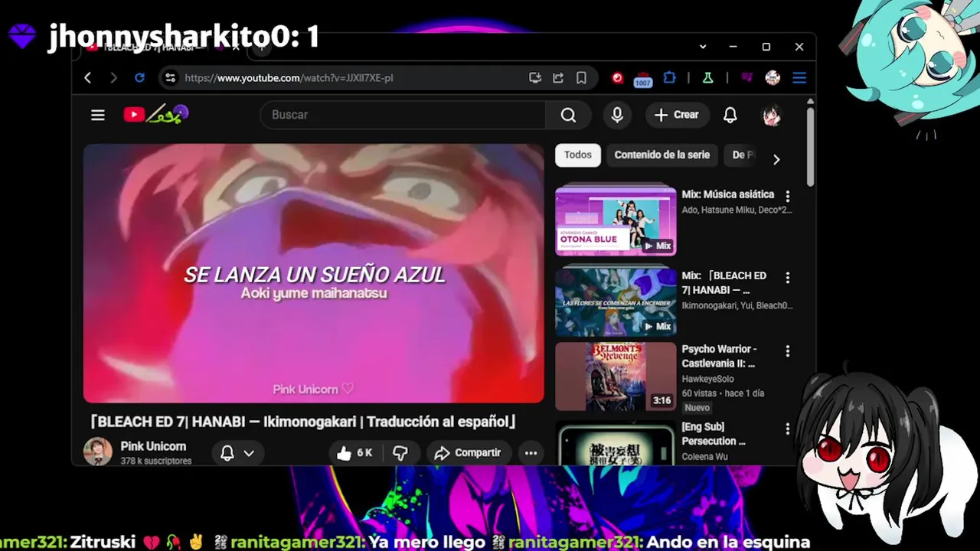
Task: Open the Psycho Warrior Castlevania II thumbnail
Action: click(616, 376)
